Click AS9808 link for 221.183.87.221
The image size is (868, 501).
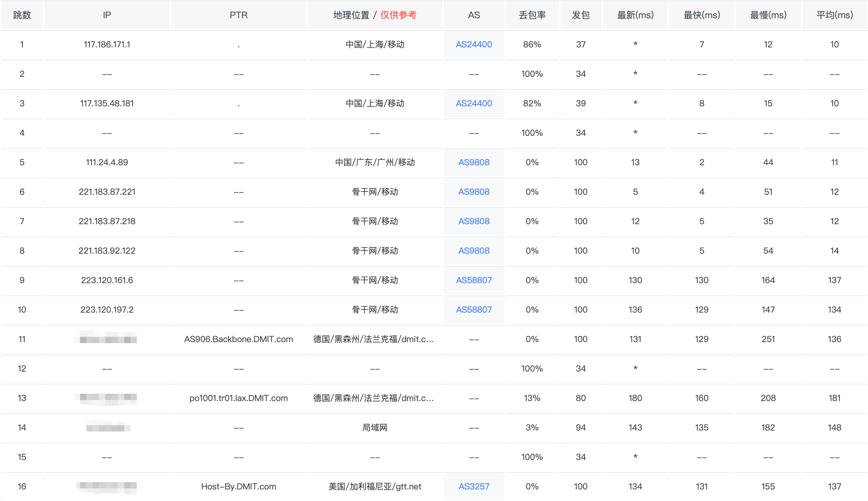click(474, 192)
